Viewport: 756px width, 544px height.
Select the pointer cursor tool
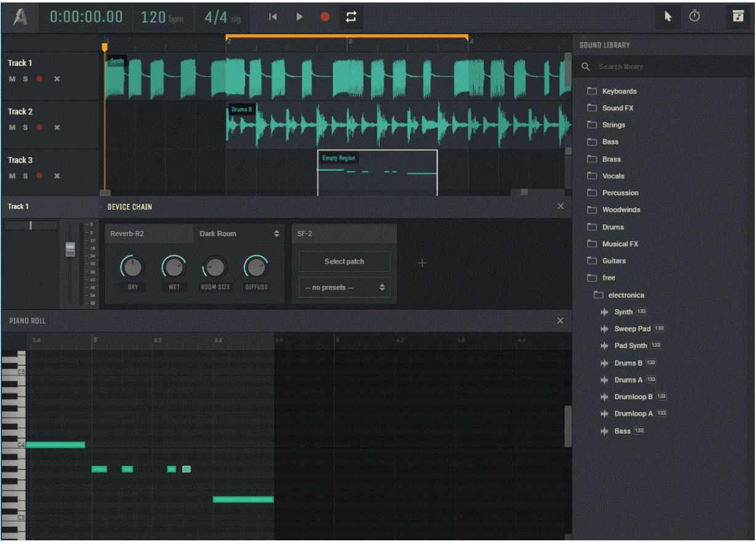pos(668,17)
